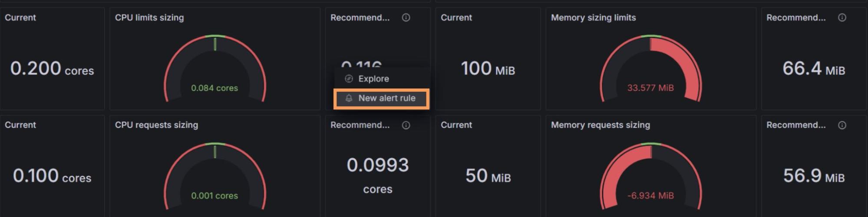Screen dimensions: 868x217
Task: Click the bell icon in the context menu
Action: (x=349, y=98)
